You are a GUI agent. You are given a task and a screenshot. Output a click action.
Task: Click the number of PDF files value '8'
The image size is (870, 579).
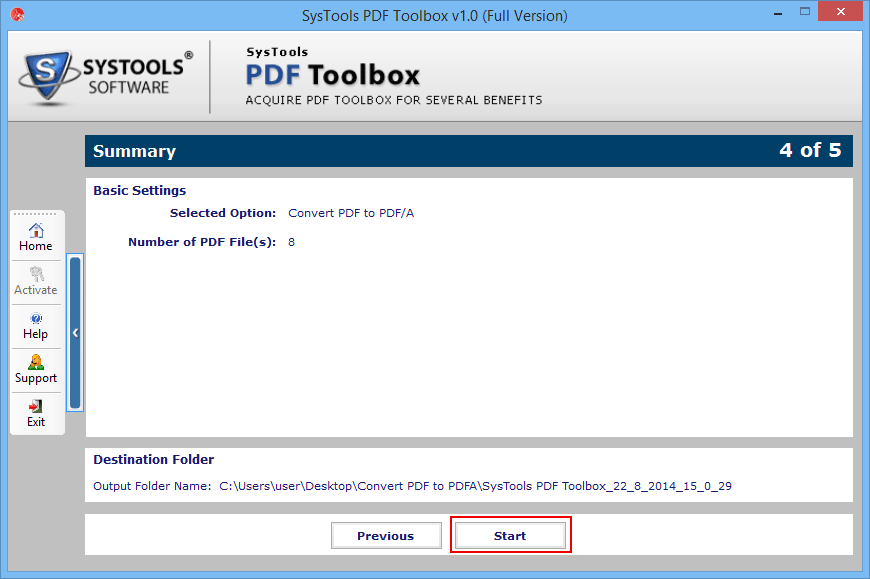point(291,242)
